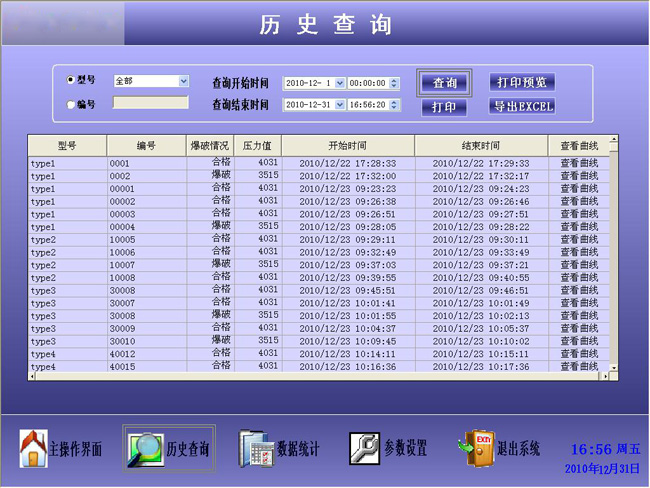The image size is (650, 488).
Task: Click the house icon for 主操作界面
Action: pyautogui.click(x=33, y=448)
